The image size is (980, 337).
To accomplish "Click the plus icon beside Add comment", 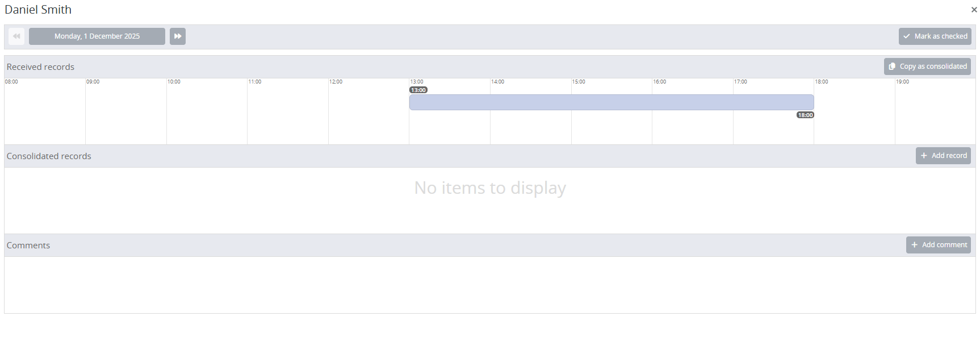I will [914, 245].
